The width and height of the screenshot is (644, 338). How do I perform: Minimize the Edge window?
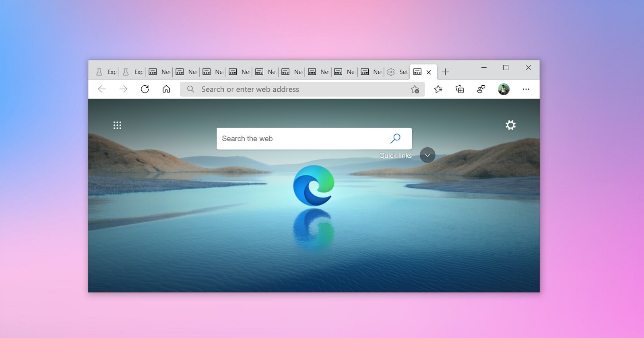(484, 68)
